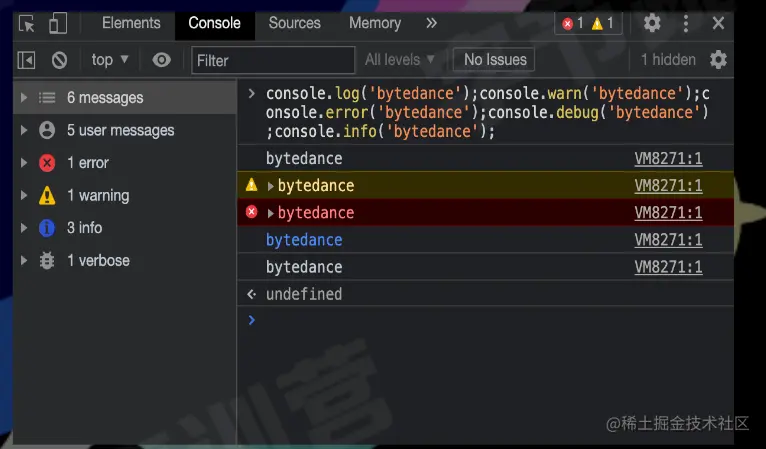Viewport: 766px width, 449px height.
Task: Expand the 1 verbose group arrow
Action: (23, 260)
